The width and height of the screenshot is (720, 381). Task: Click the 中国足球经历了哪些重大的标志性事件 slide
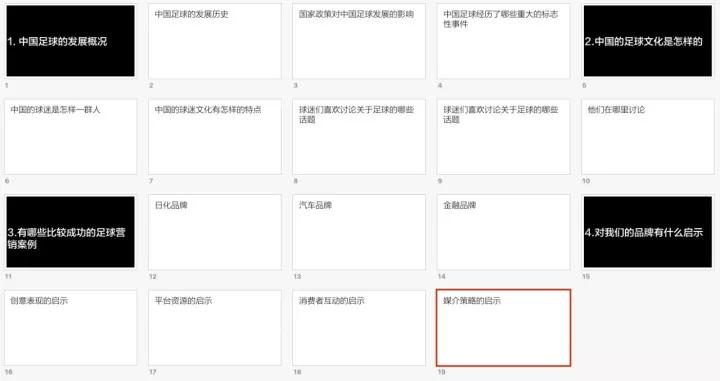503,41
